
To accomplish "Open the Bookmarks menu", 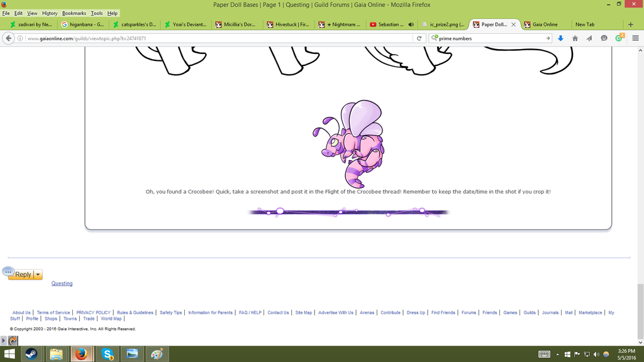I will 74,13.
